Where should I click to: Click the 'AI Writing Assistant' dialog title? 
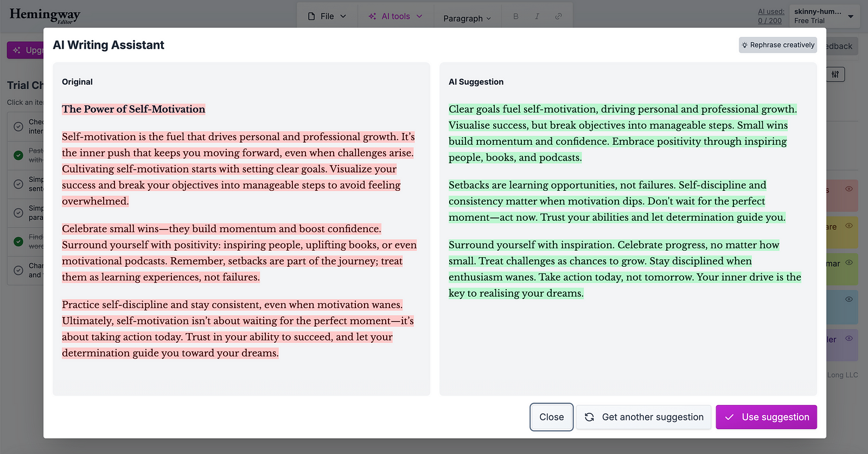pos(108,45)
